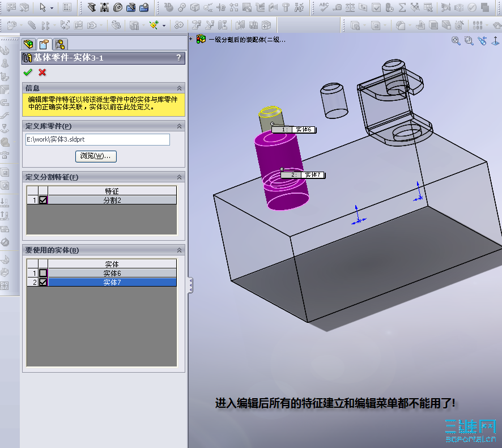Click the 1: 实体6 callout in viewport
502x448 pixels.
pyautogui.click(x=293, y=130)
